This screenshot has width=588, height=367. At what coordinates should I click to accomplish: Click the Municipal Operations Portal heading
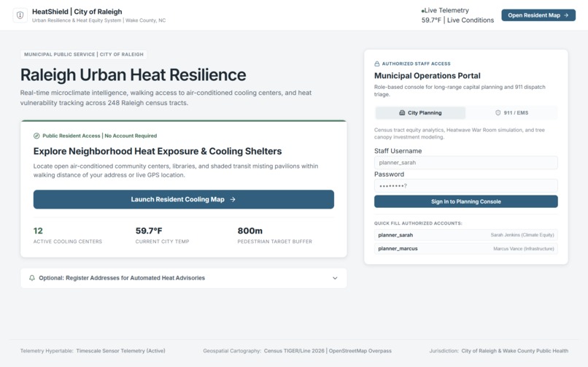[x=427, y=76]
